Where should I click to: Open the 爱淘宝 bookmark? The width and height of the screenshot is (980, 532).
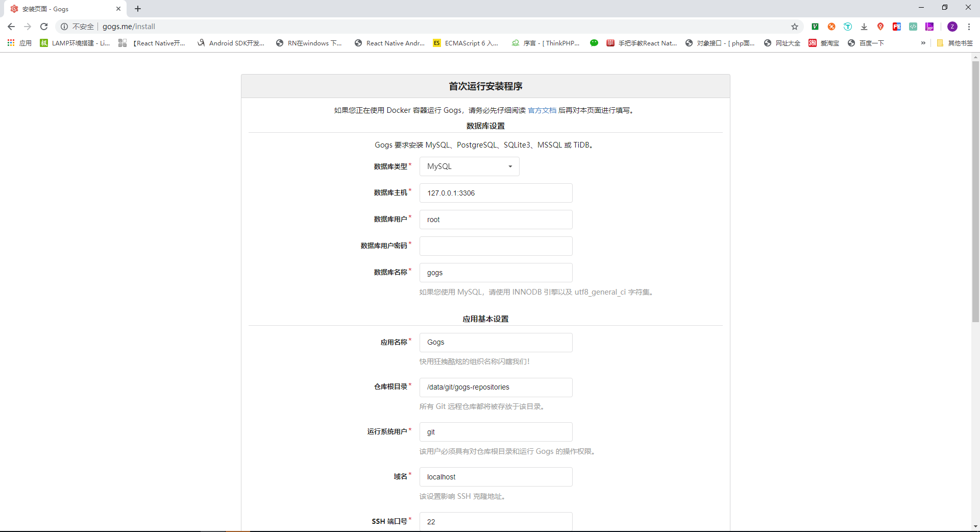coord(824,43)
